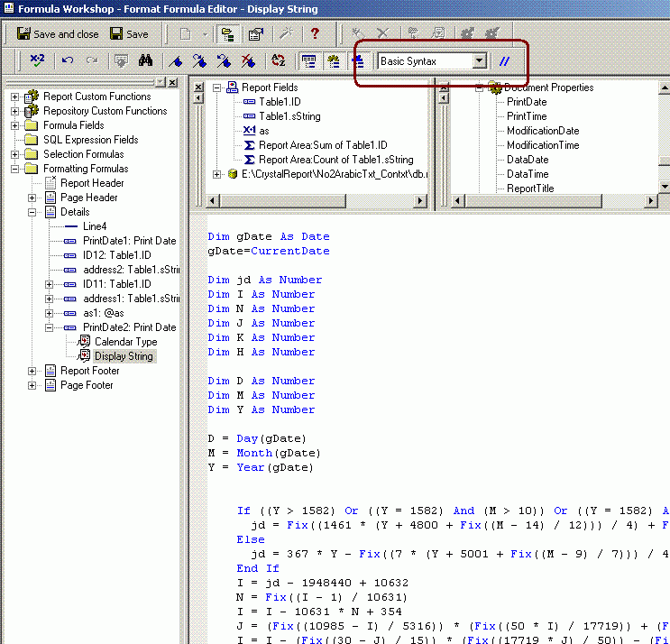670x644 pixels.
Task: Toggle the Function Tree display button
Action: pos(334,61)
